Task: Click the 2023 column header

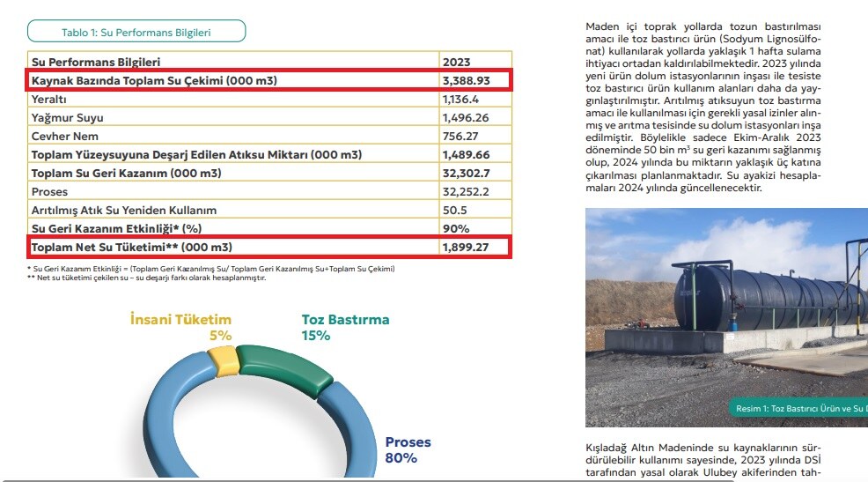Action: [x=457, y=63]
